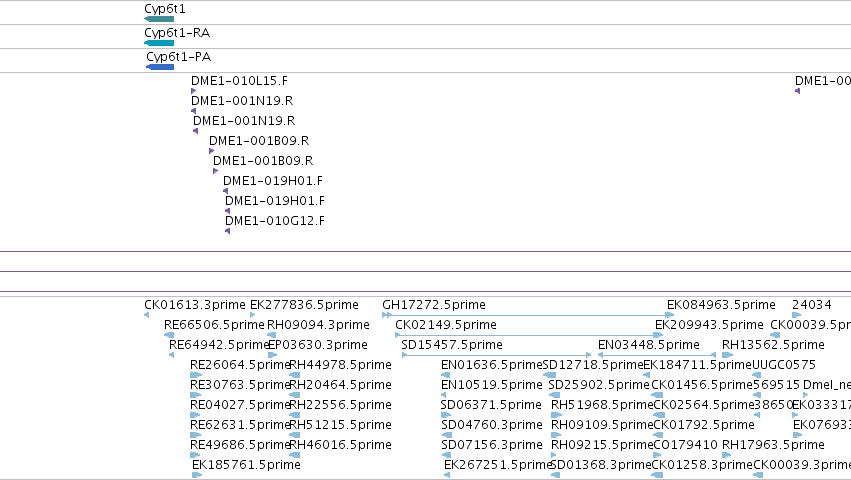Click the DME1-010L15.F feature marker
Screen dimensions: 851x480
click(x=193, y=91)
